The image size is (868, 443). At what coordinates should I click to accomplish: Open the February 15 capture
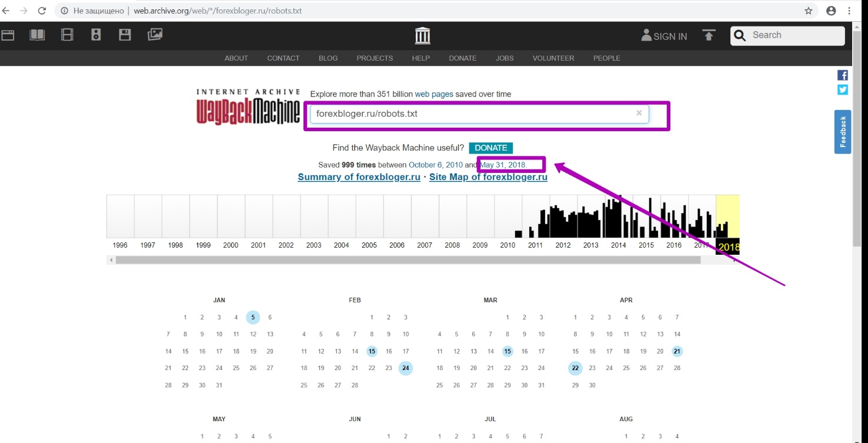372,351
